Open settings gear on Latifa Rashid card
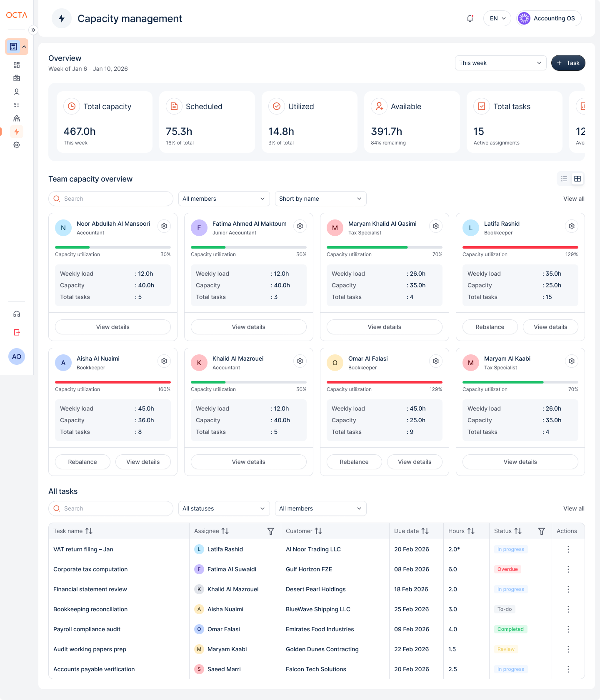 click(572, 226)
